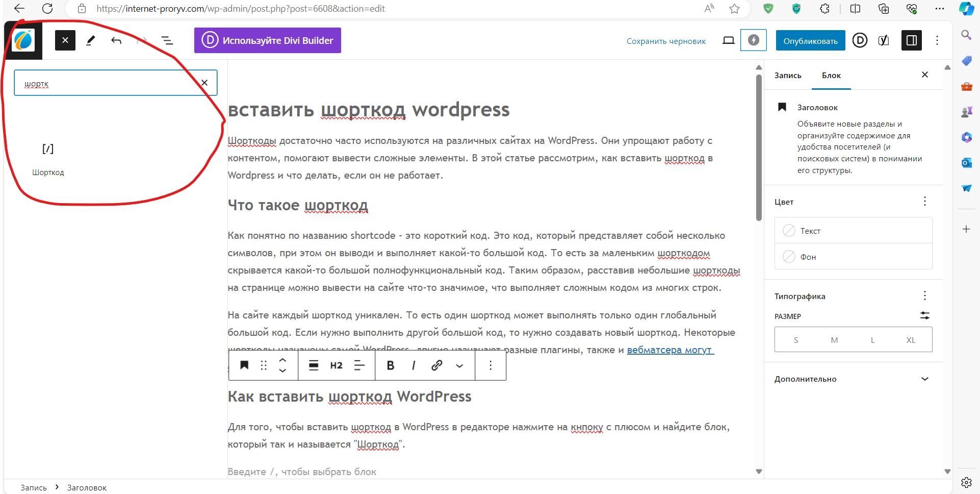Click the lightning bolt AMP icon

tap(754, 40)
